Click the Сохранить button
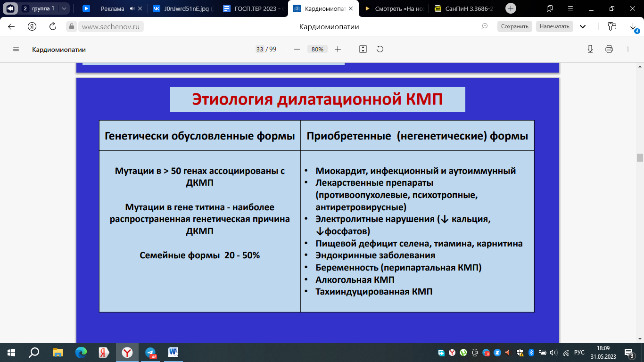The height and width of the screenshot is (362, 644). click(x=515, y=26)
